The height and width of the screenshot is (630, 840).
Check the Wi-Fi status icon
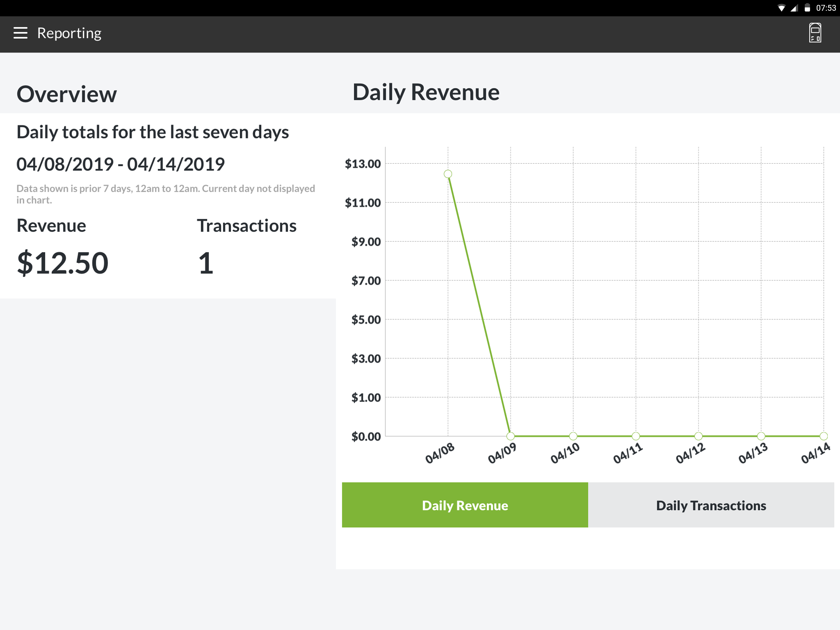point(781,8)
